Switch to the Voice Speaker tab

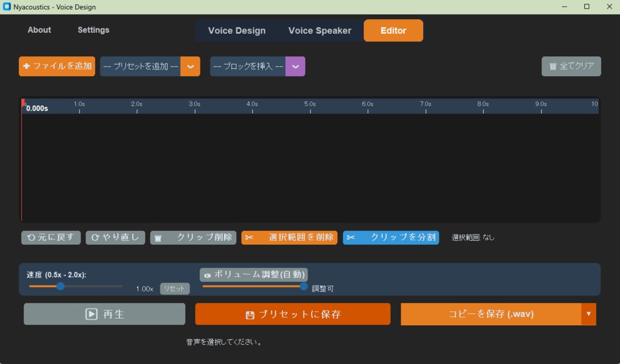(x=320, y=31)
